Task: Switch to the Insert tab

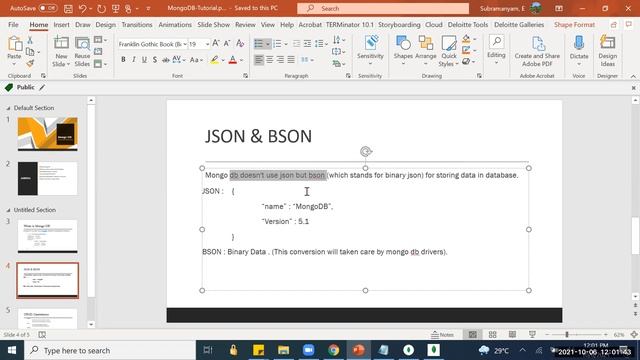Action: pyautogui.click(x=61, y=24)
